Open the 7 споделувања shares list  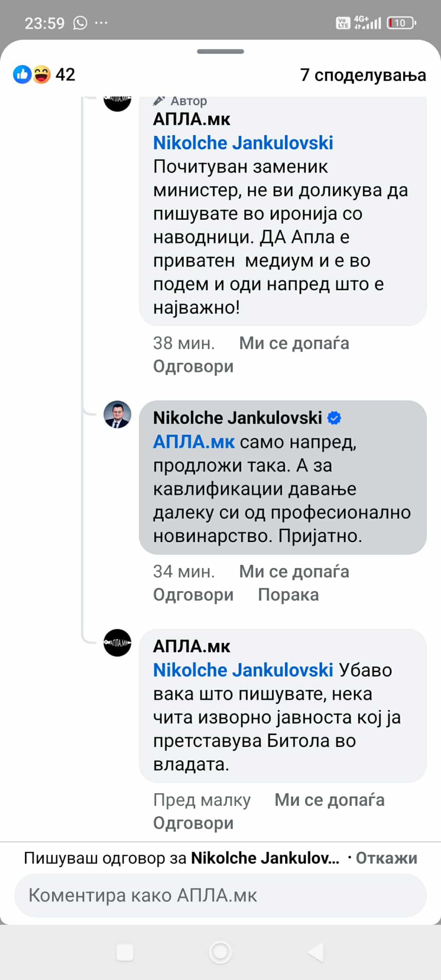pos(363,75)
